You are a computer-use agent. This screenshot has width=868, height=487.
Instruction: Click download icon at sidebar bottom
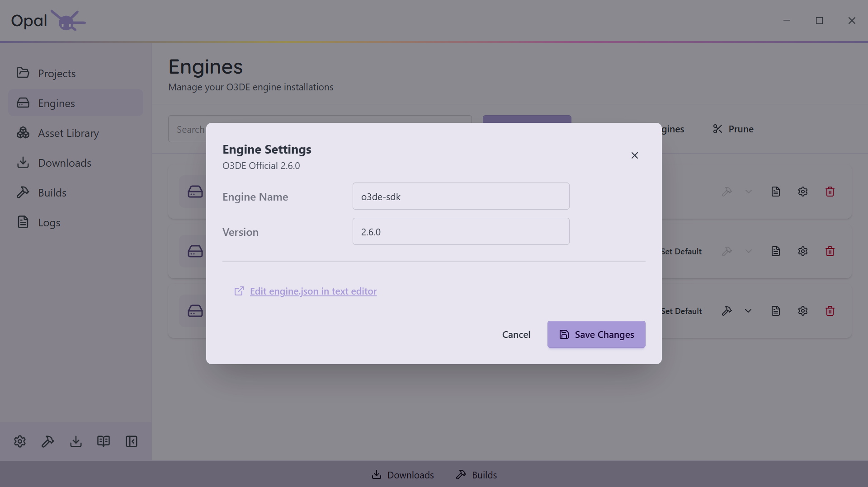76,441
